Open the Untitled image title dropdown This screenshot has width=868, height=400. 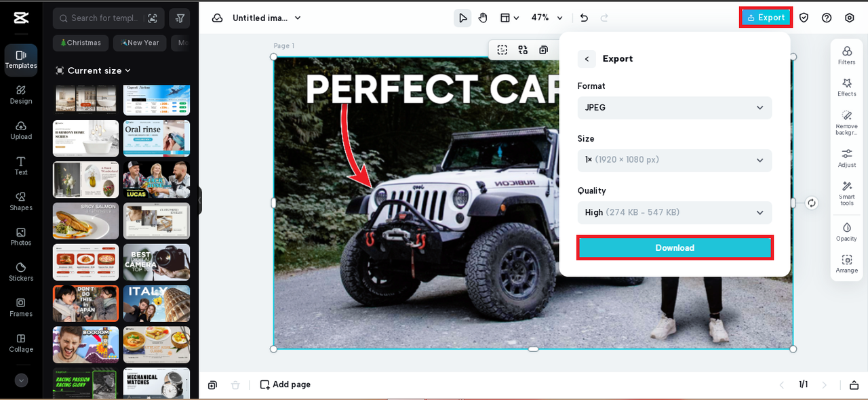(x=267, y=18)
